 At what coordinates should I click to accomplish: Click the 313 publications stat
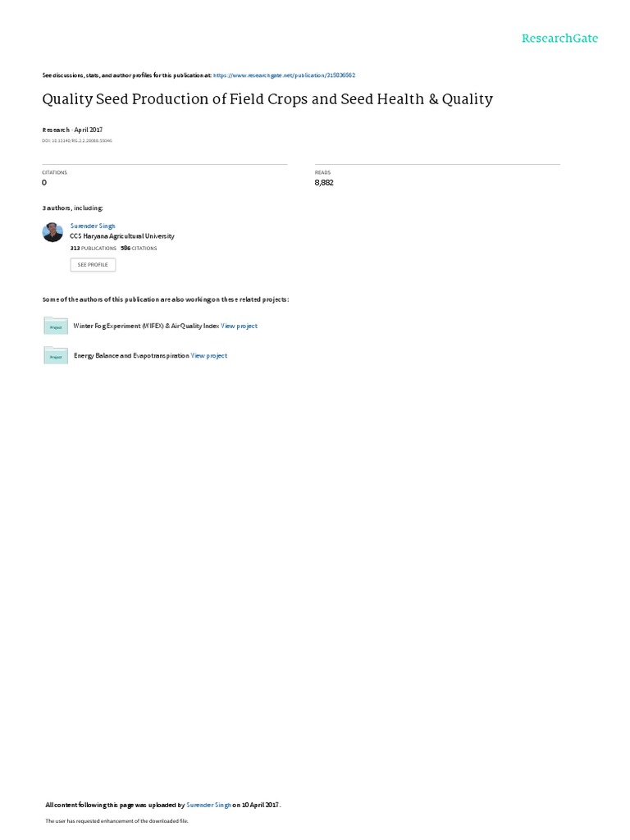pyautogui.click(x=94, y=248)
